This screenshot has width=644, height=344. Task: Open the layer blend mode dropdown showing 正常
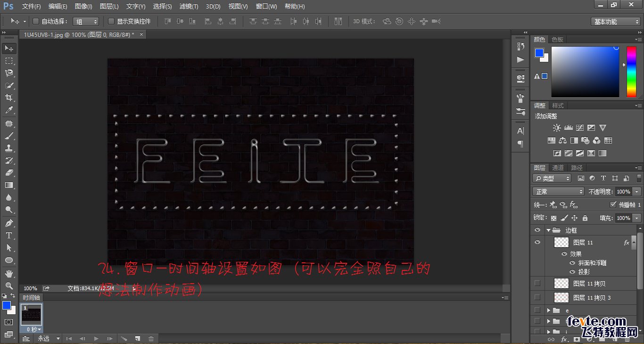[558, 191]
